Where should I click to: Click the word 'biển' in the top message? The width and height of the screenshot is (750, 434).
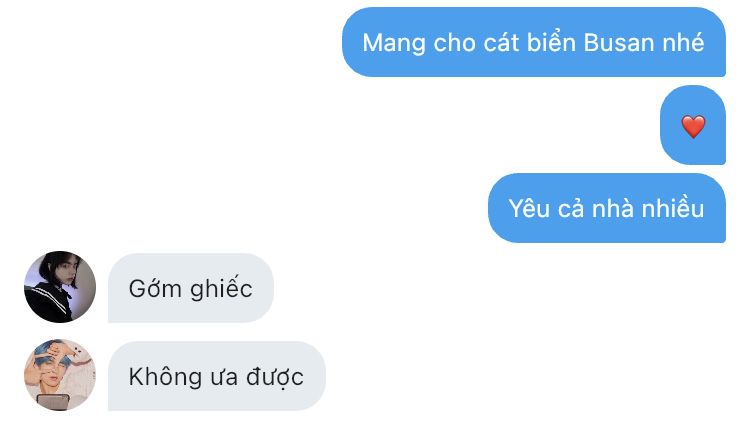pos(551,42)
